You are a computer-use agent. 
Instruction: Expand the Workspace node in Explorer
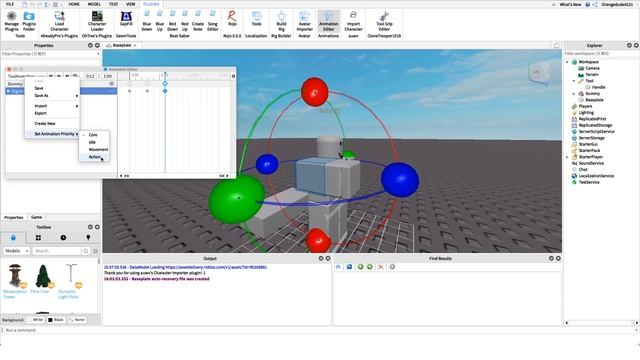567,62
